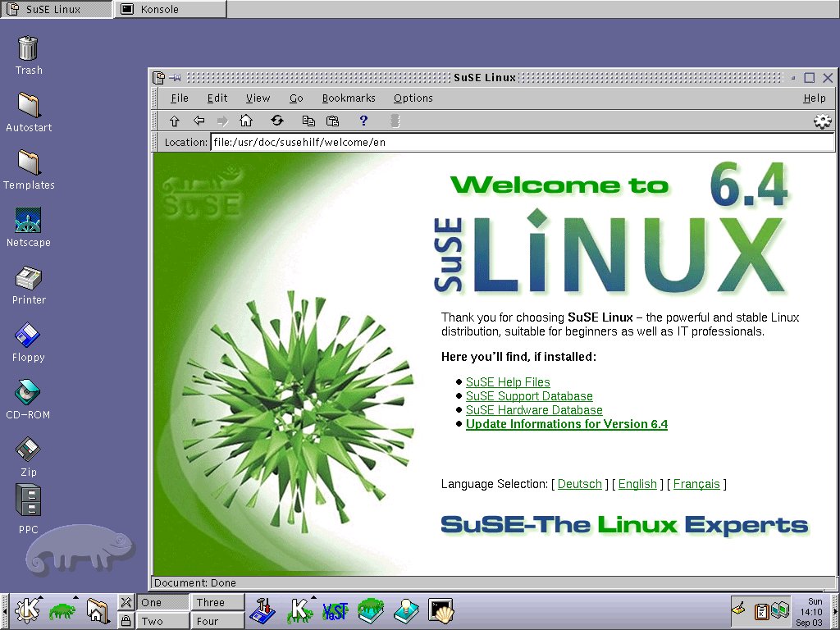Image resolution: width=840 pixels, height=630 pixels.
Task: Open the Printer desktop icon
Action: click(29, 277)
